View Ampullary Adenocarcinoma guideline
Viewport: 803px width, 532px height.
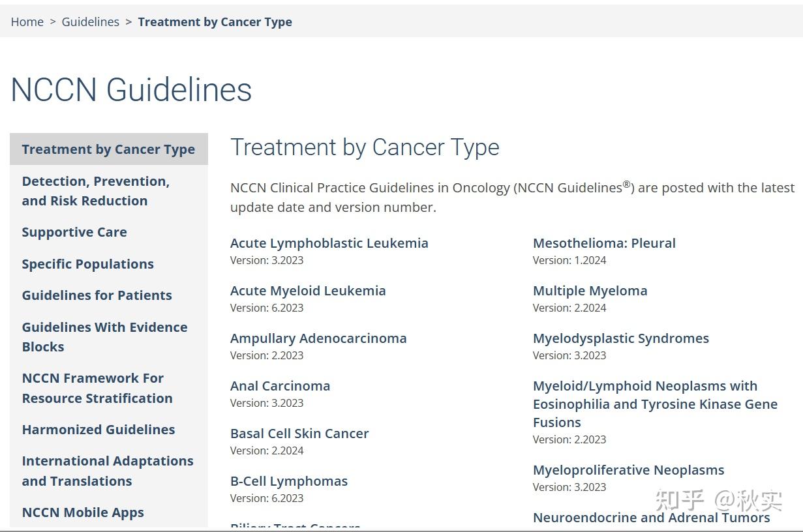318,338
